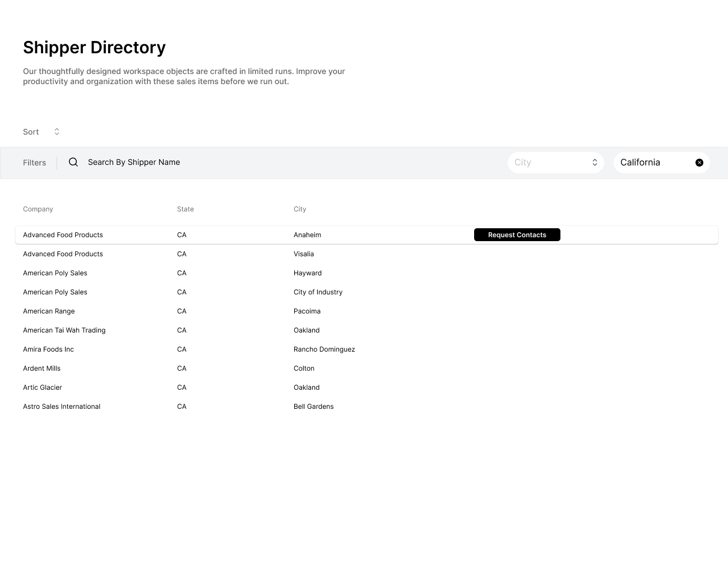Click the chevron next to Sort
728x572 pixels.
point(57,131)
